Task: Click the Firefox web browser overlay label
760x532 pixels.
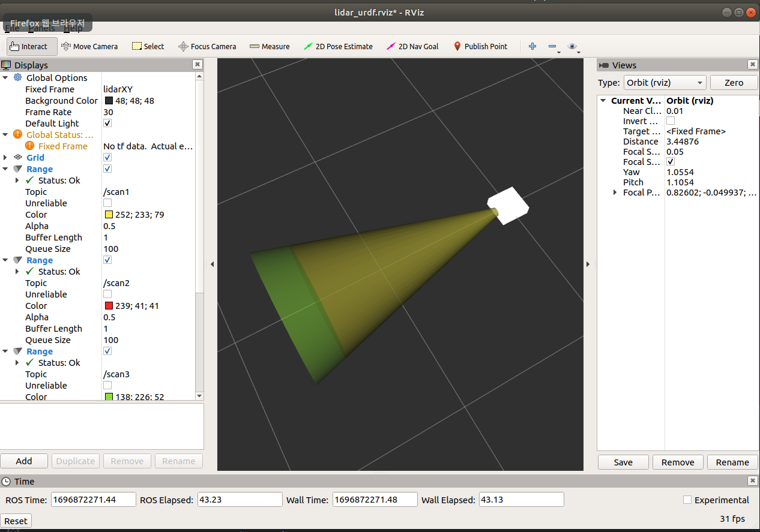Action: (x=48, y=23)
